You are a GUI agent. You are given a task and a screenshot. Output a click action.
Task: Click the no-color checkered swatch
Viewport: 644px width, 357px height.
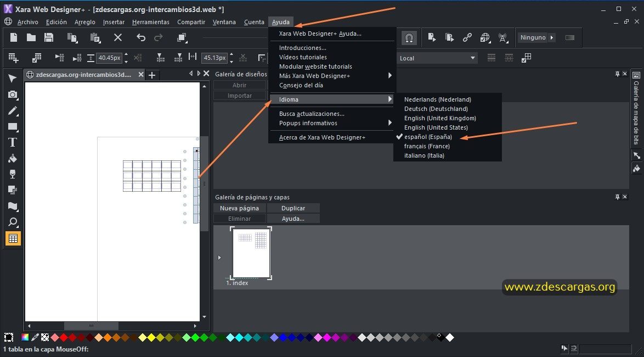tap(45, 337)
